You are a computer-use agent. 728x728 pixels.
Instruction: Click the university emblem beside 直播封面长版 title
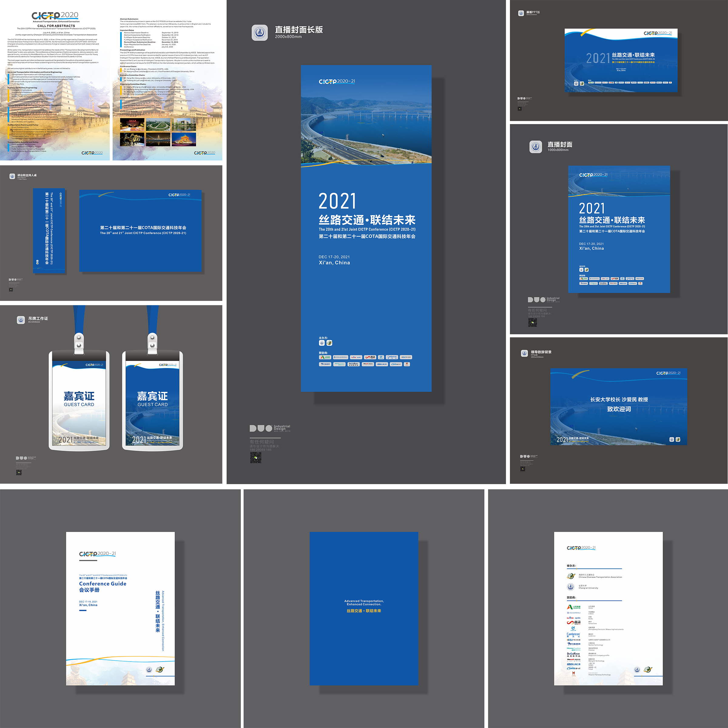(x=260, y=33)
